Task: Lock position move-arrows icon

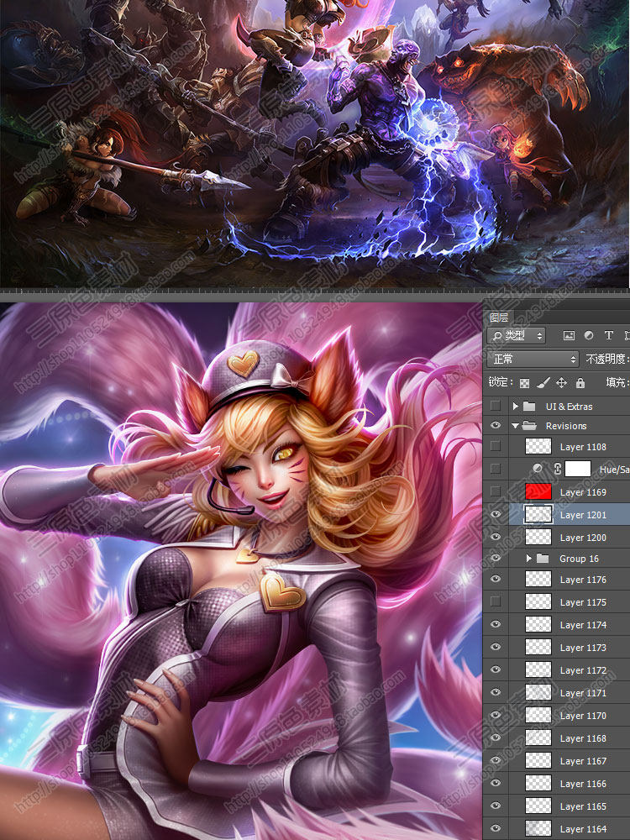Action: tap(561, 382)
